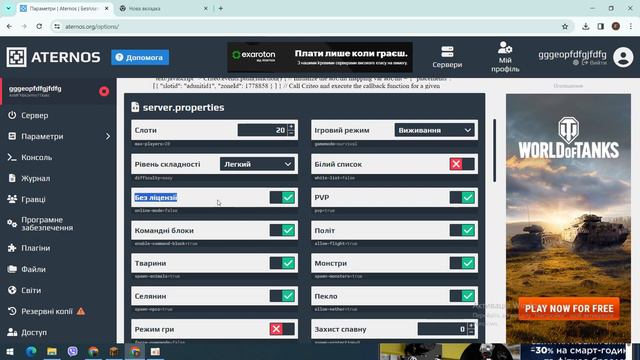Toggle the Монстри switch
This screenshot has height=360, width=640.
[x=462, y=263]
